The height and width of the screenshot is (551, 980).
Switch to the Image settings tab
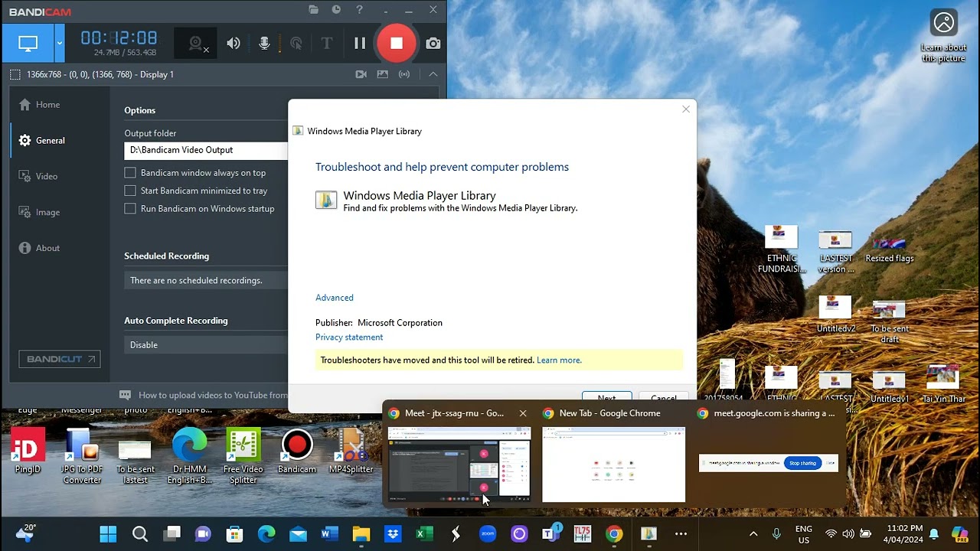39,213
